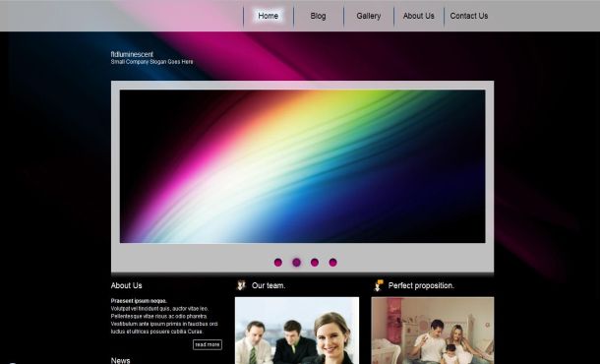Click the Perfect proposition icon

[x=378, y=285]
